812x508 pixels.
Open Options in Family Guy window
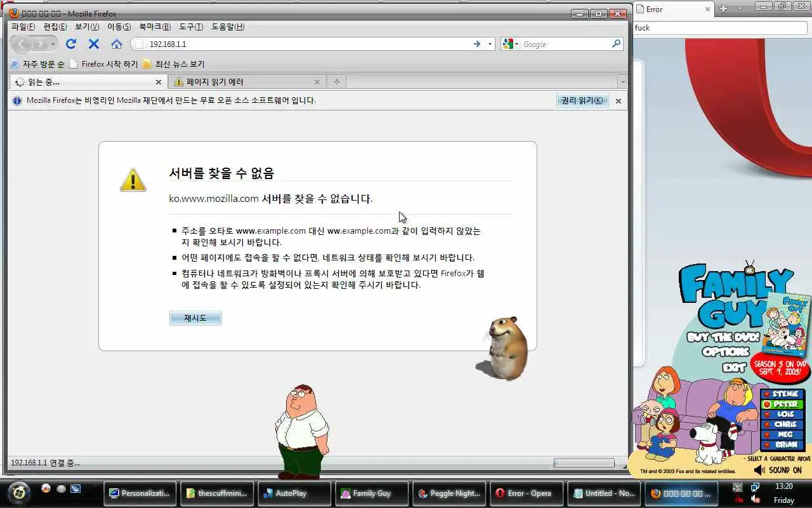[726, 352]
